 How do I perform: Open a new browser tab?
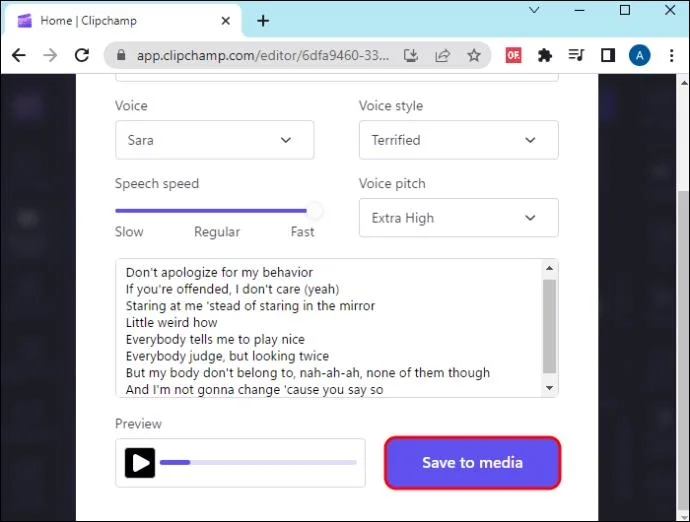pyautogui.click(x=263, y=20)
